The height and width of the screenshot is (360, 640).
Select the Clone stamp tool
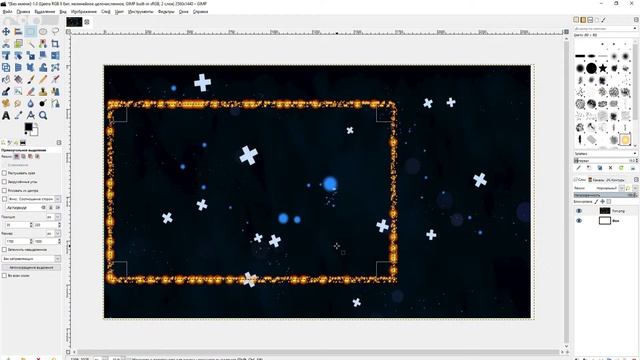[42, 91]
